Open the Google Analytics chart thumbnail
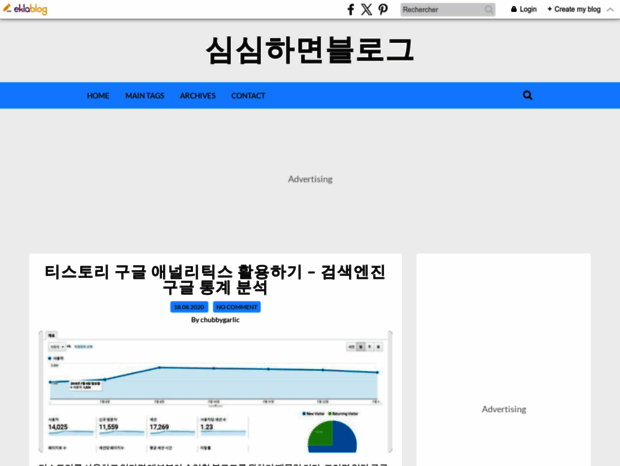Image resolution: width=620 pixels, height=466 pixels. coord(215,392)
